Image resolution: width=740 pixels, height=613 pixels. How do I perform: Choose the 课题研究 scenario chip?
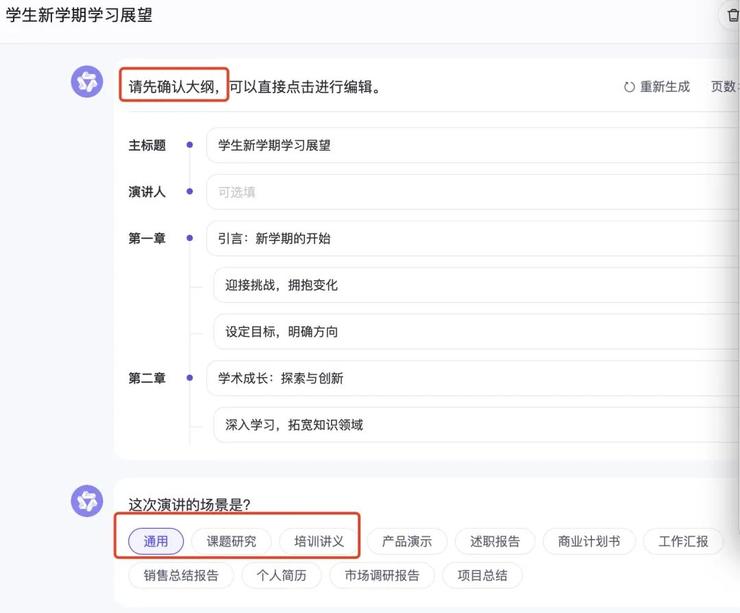coord(231,541)
